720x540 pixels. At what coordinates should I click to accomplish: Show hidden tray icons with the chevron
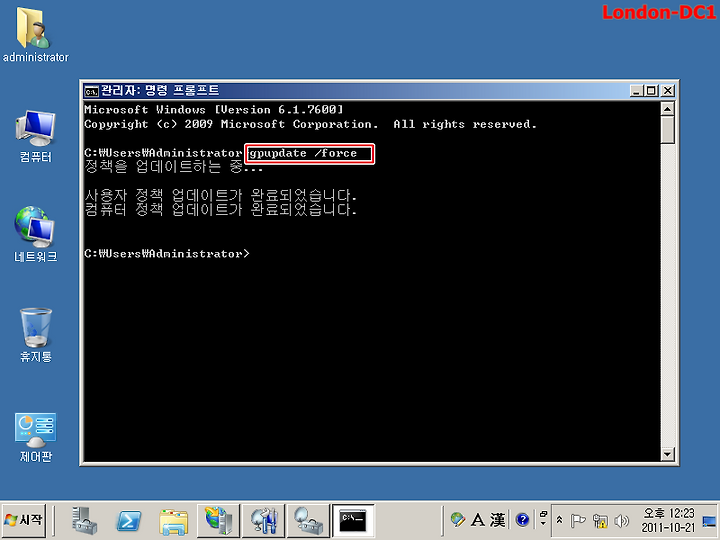point(559,520)
